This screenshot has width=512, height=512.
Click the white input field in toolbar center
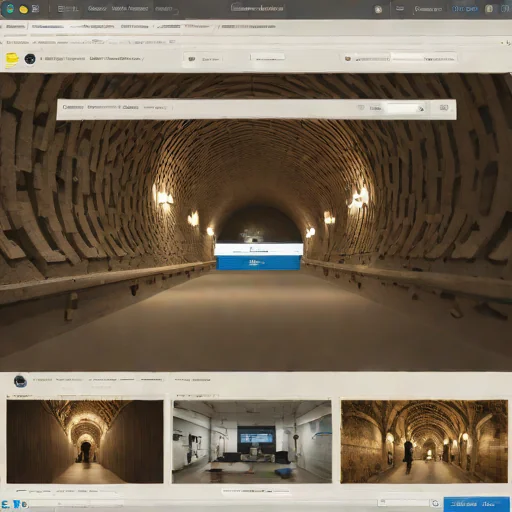click(x=267, y=58)
